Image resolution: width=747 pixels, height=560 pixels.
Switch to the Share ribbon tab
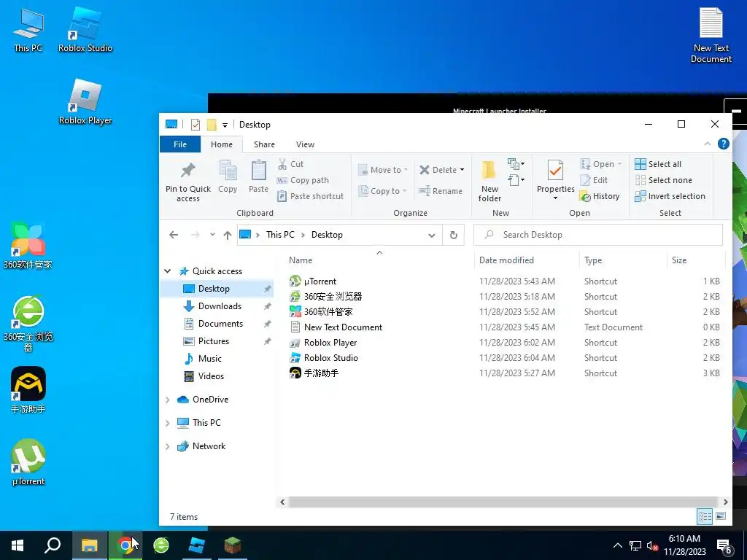pos(264,144)
